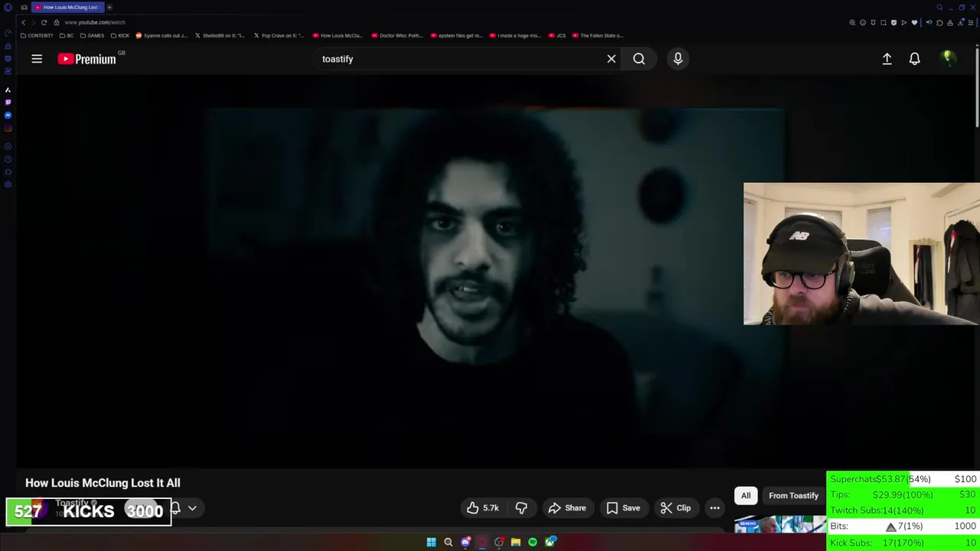Viewport: 980px width, 551px height.
Task: Open YouTube notifications bell
Action: (x=914, y=59)
